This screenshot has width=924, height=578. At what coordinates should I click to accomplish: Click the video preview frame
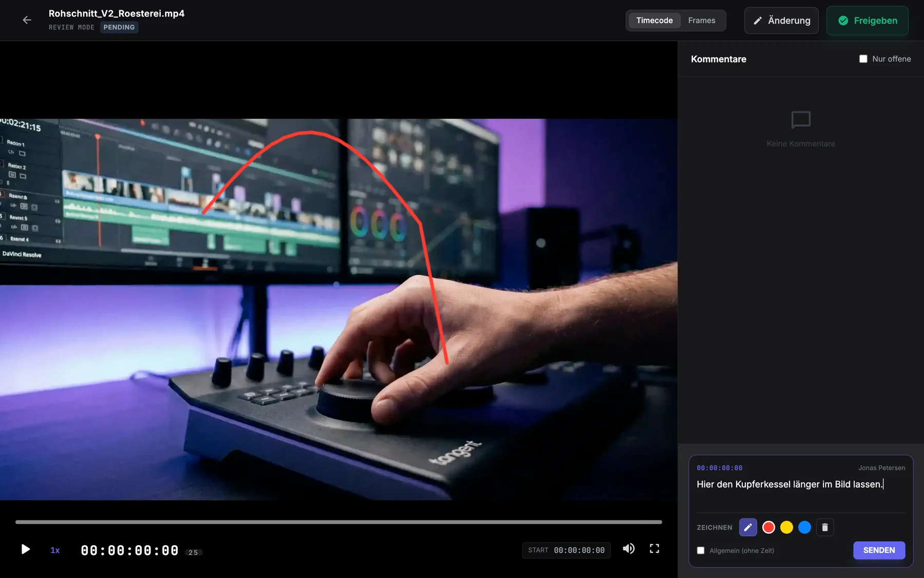coord(339,309)
